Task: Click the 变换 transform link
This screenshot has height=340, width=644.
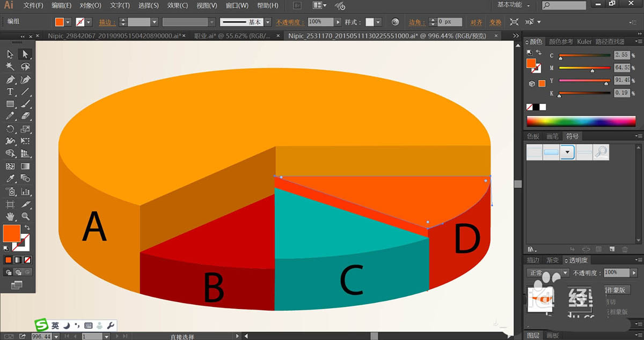Action: coord(495,23)
